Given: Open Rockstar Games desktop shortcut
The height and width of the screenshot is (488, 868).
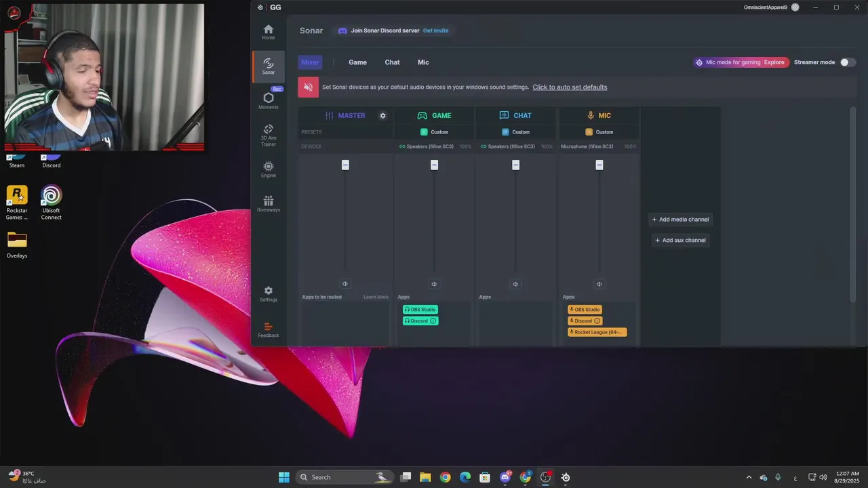Looking at the screenshot, I should tap(17, 203).
